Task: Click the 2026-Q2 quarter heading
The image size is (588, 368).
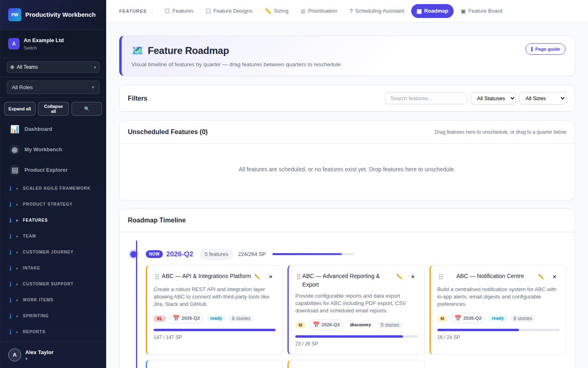Action: (x=180, y=254)
